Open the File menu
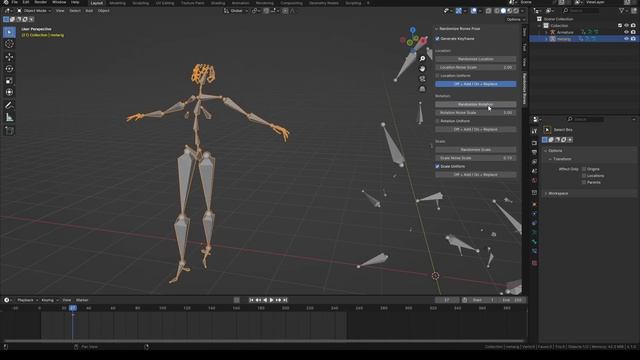 15,2
